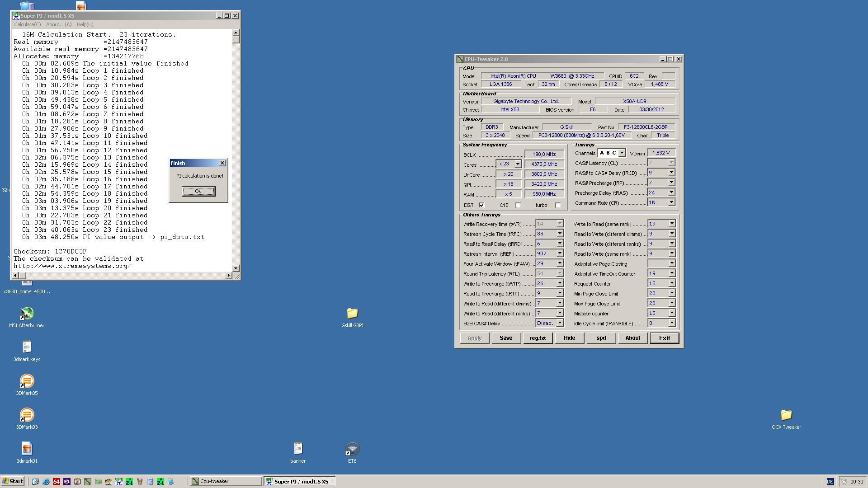Click the reg.txt button

pos(538,338)
